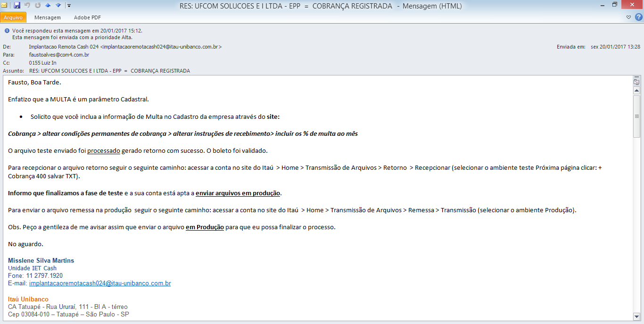Select sender Implantacao Remota Cash 024
Viewport: 644px width, 324px height.
point(125,47)
